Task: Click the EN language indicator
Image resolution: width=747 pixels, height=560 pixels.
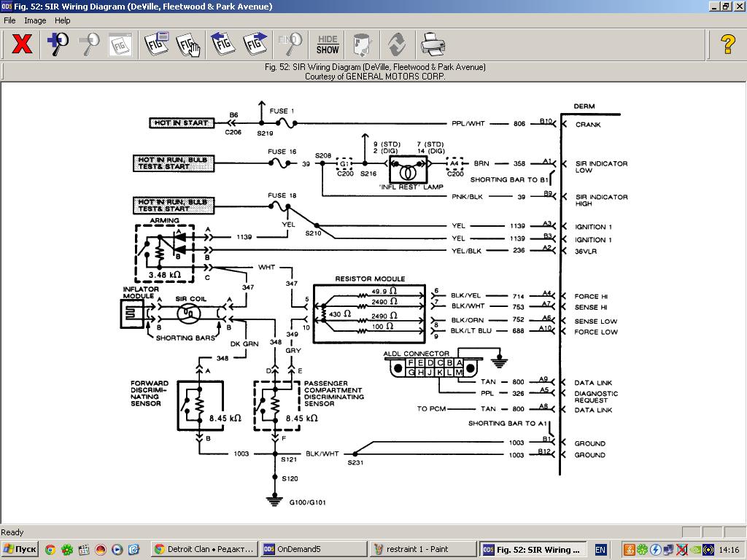Action: (600, 549)
